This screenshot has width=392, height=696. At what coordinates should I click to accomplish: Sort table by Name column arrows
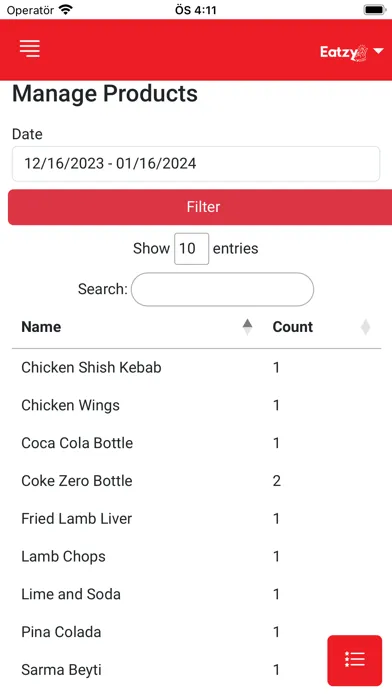pos(247,327)
